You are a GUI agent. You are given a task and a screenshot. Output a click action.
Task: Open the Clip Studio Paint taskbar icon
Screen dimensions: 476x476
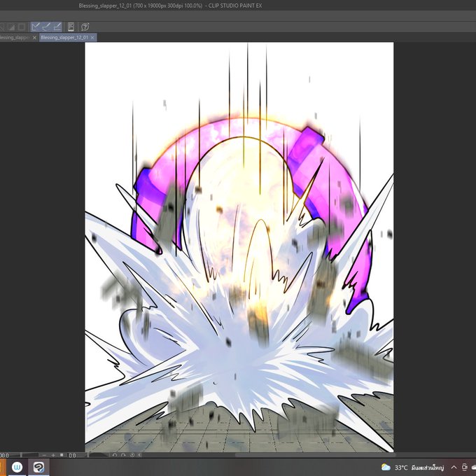click(38, 467)
